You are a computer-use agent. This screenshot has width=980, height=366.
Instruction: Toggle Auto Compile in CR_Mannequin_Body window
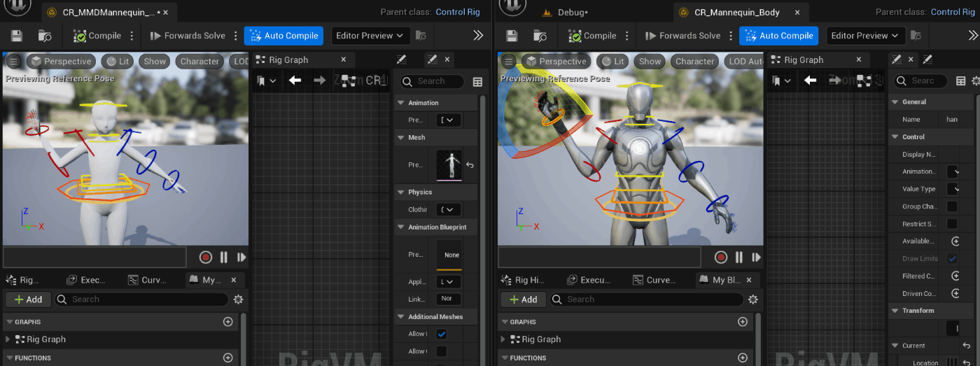(778, 36)
